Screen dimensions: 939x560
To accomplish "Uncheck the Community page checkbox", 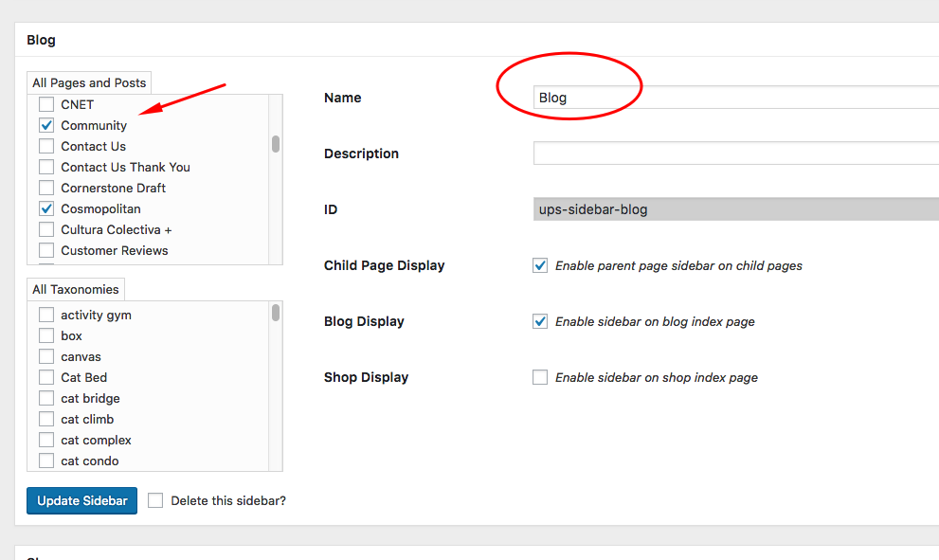I will [46, 125].
